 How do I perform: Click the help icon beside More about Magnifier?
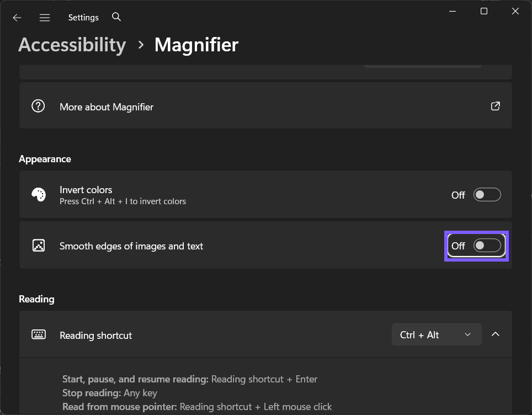38,106
